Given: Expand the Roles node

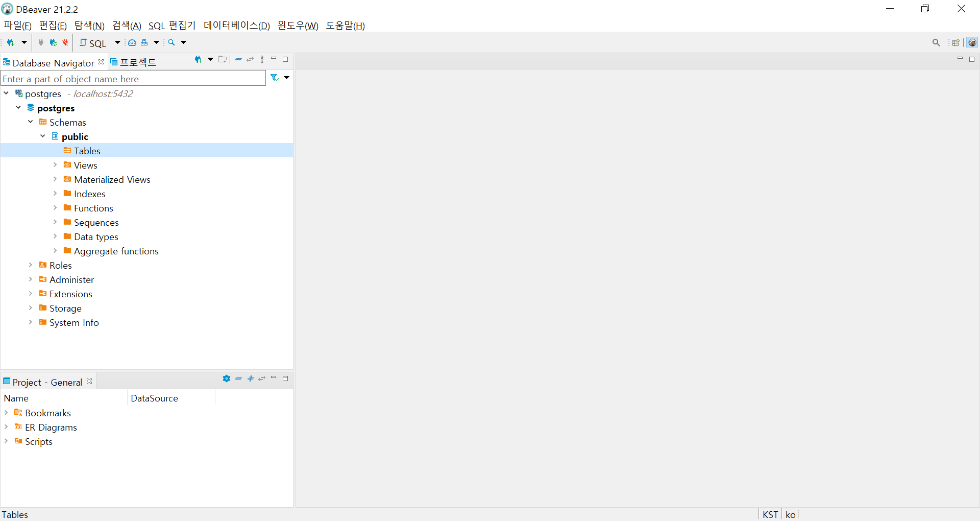Looking at the screenshot, I should point(31,265).
